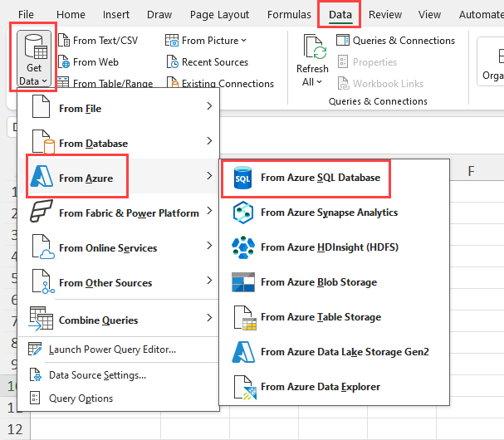Select row 12 header

(x=15, y=429)
